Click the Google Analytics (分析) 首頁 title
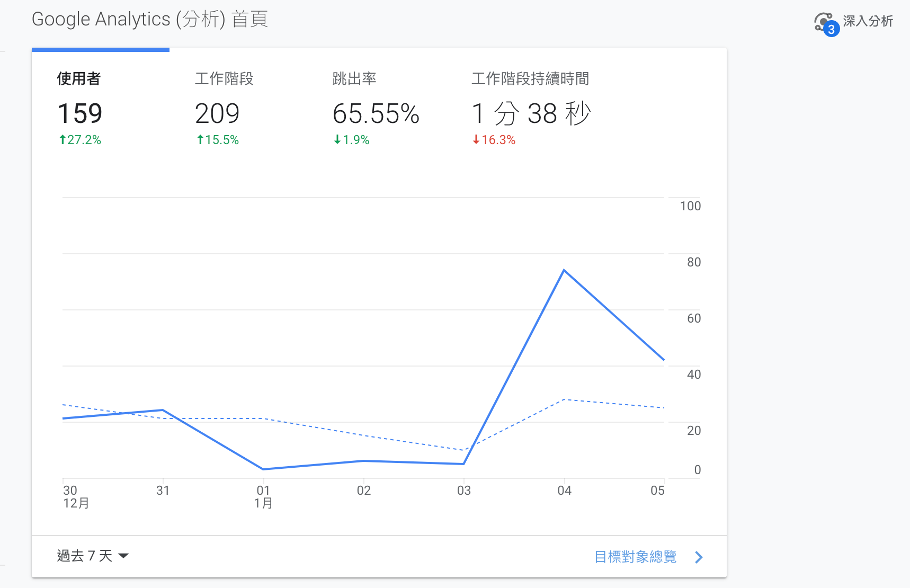The width and height of the screenshot is (910, 588). tap(150, 20)
